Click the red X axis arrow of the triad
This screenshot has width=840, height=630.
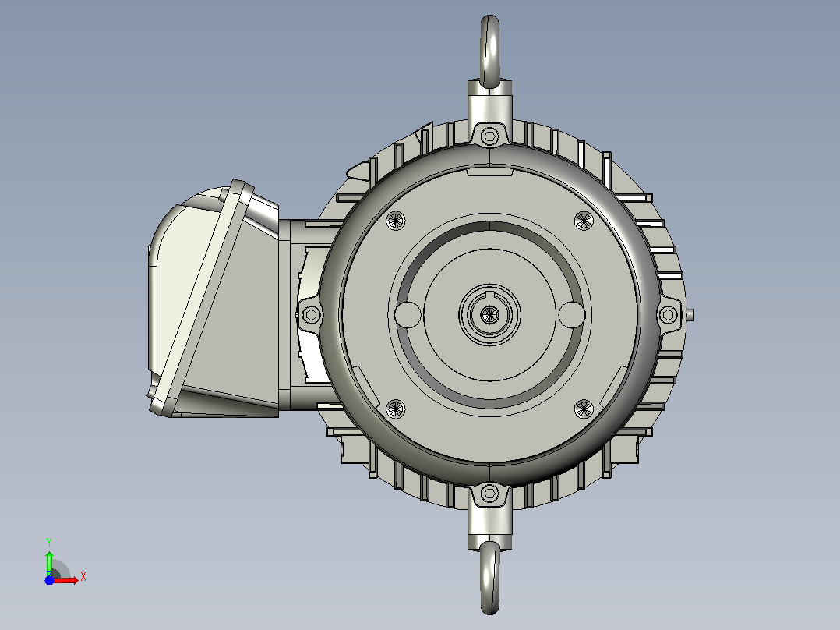tap(65, 580)
